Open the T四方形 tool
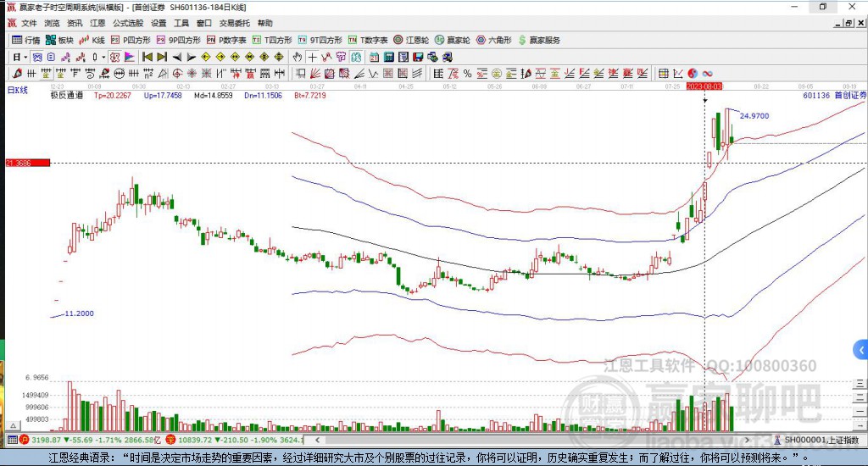The image size is (868, 466). pyautogui.click(x=272, y=40)
